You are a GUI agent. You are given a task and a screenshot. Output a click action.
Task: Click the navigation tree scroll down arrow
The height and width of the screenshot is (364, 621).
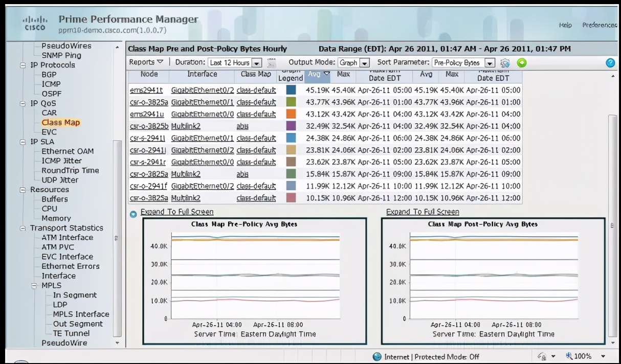(118, 343)
